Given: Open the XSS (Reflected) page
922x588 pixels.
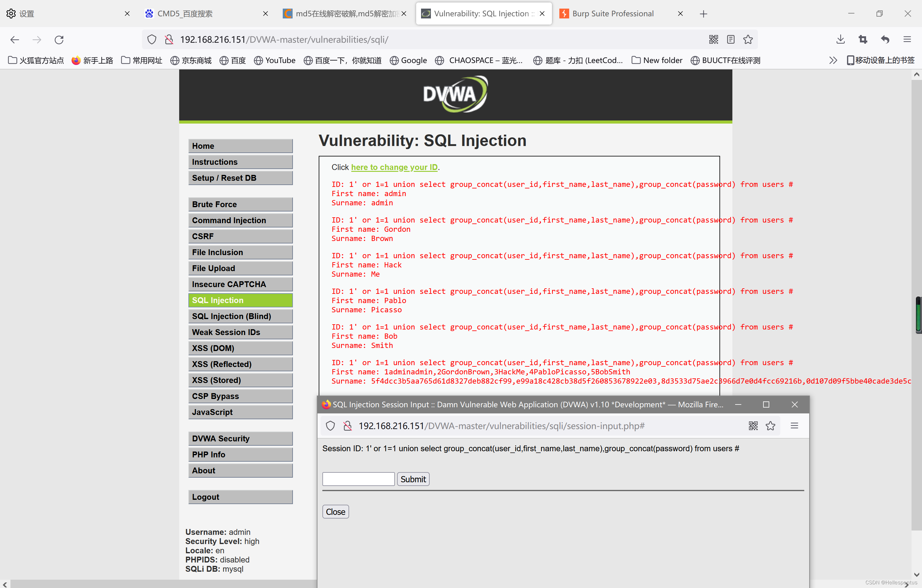Looking at the screenshot, I should [240, 364].
